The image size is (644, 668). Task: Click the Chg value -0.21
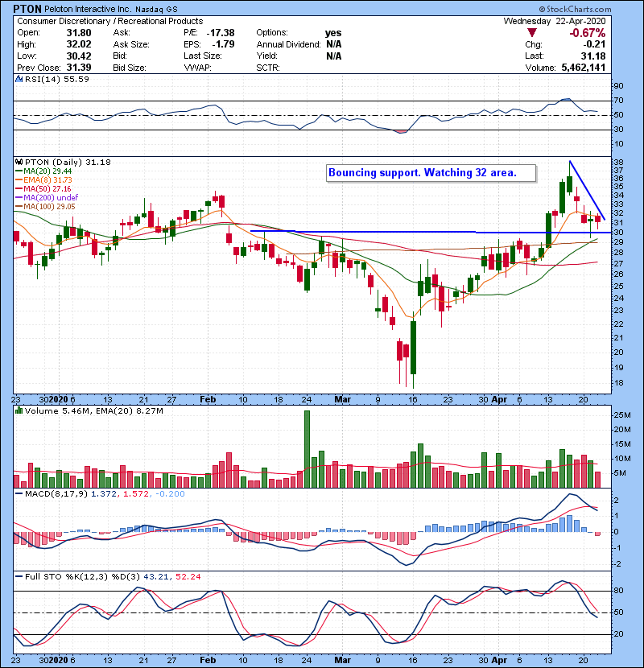tap(595, 44)
